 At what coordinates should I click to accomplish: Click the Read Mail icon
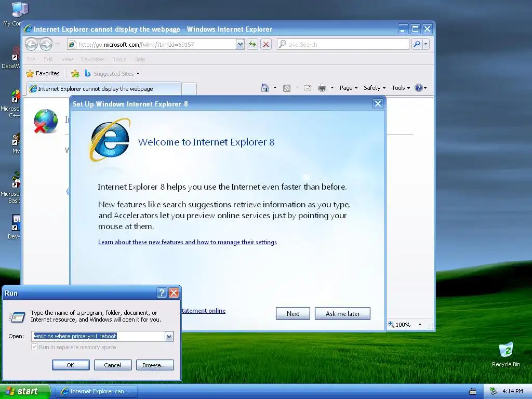(308, 88)
